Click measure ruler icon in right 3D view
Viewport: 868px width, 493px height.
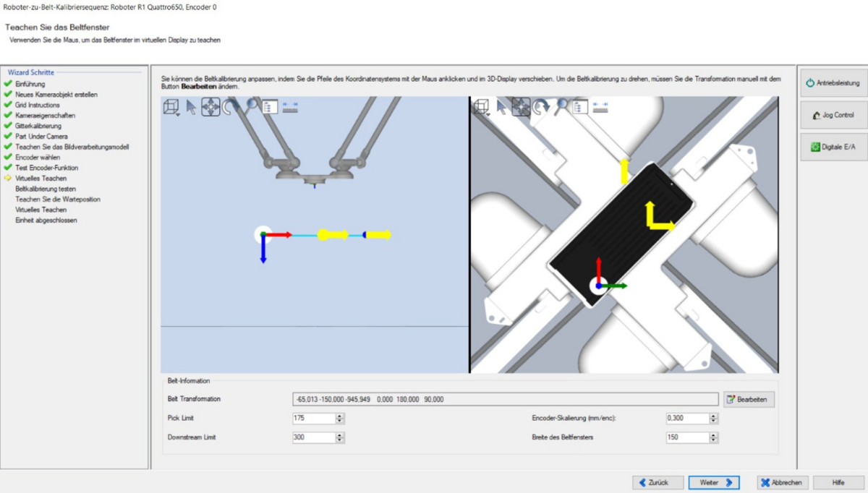(600, 107)
